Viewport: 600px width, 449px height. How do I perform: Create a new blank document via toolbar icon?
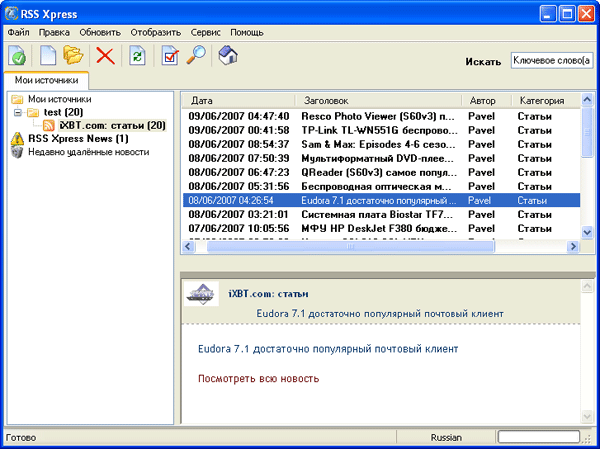[x=48, y=56]
